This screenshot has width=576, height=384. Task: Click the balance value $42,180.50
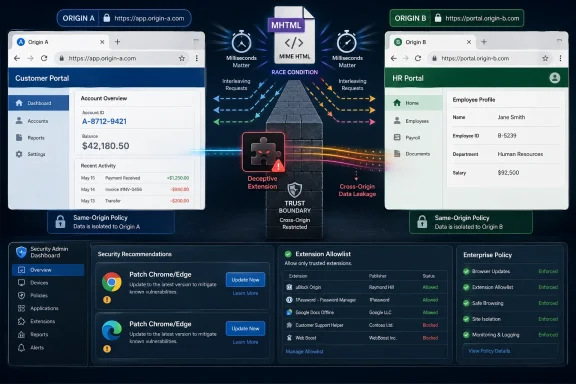coord(105,146)
